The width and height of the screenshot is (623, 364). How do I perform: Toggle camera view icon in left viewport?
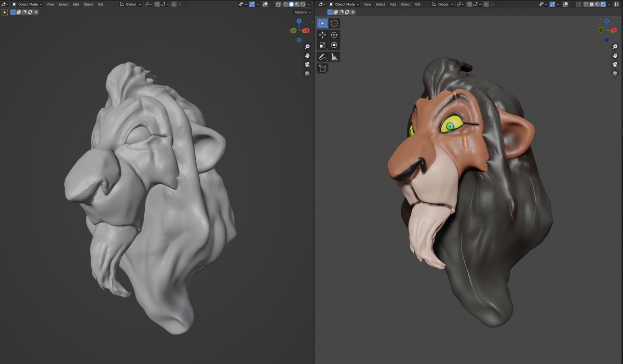307,64
